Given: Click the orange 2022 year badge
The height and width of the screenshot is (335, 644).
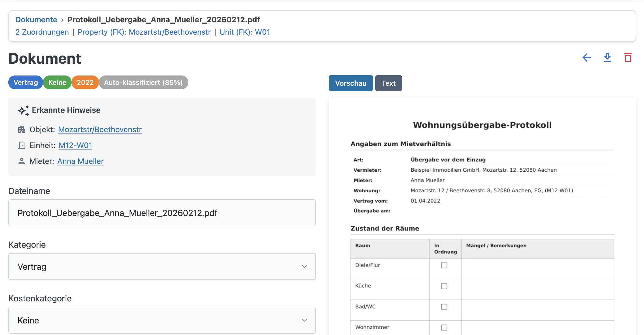Looking at the screenshot, I should point(85,82).
